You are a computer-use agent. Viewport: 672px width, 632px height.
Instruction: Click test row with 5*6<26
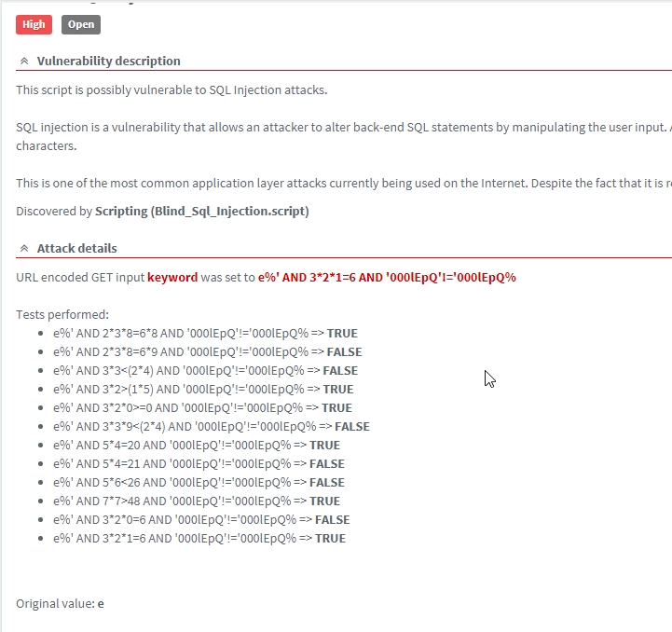199,482
